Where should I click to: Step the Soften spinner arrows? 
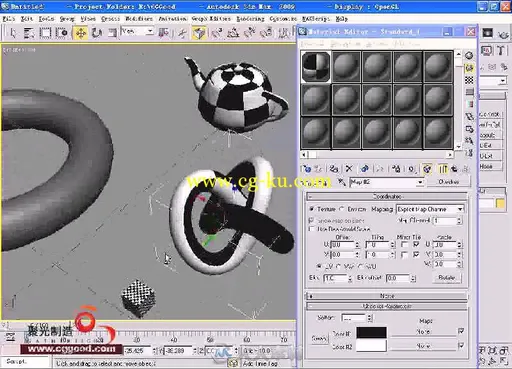coord(370,318)
